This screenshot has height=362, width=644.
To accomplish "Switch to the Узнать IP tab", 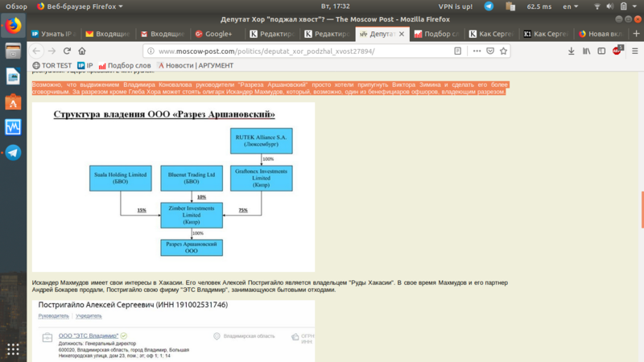I will [x=54, y=34].
